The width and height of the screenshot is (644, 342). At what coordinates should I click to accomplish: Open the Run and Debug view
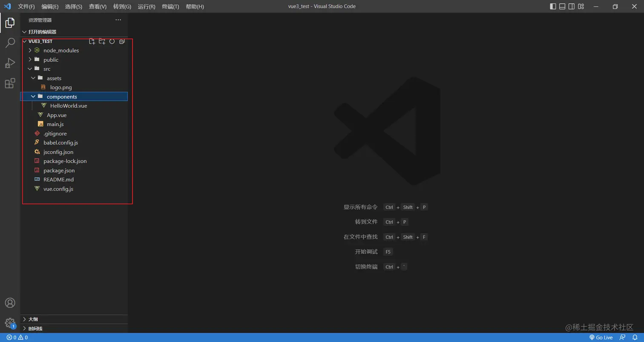[10, 63]
